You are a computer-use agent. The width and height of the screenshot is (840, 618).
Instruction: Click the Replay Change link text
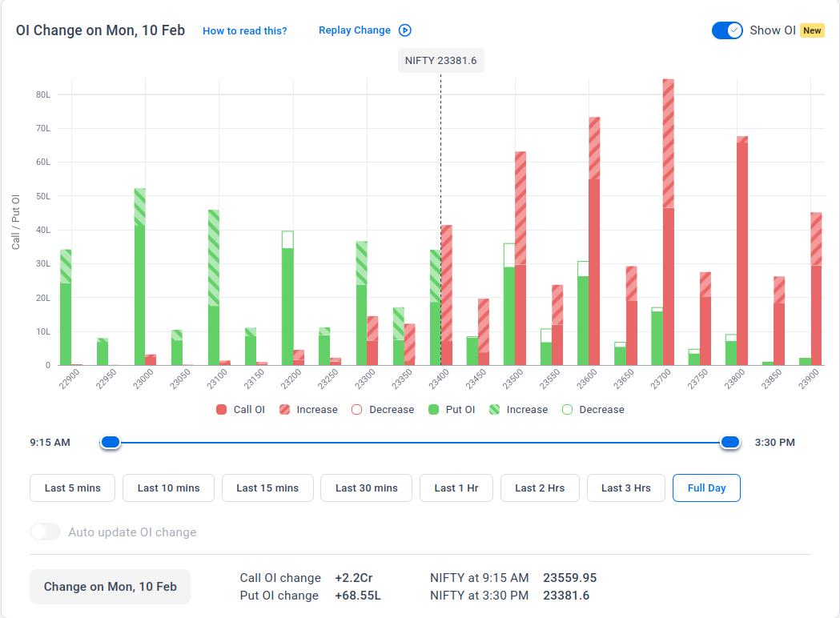pyautogui.click(x=355, y=30)
